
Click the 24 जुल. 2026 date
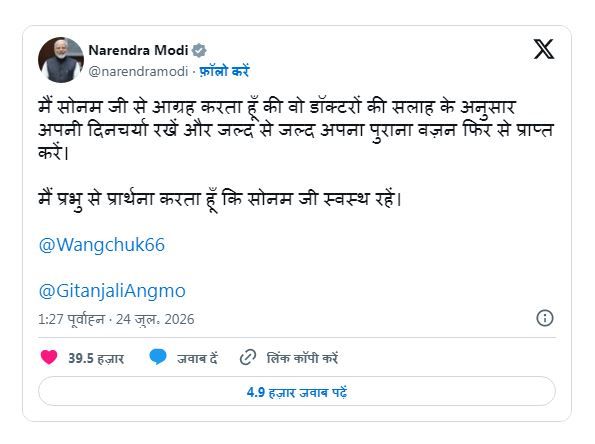coord(155,320)
